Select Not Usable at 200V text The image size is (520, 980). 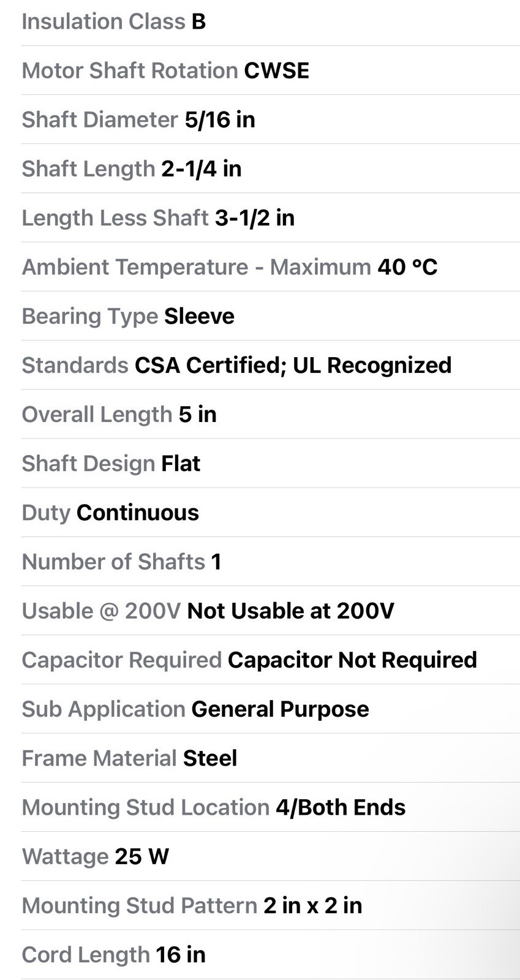(x=290, y=611)
